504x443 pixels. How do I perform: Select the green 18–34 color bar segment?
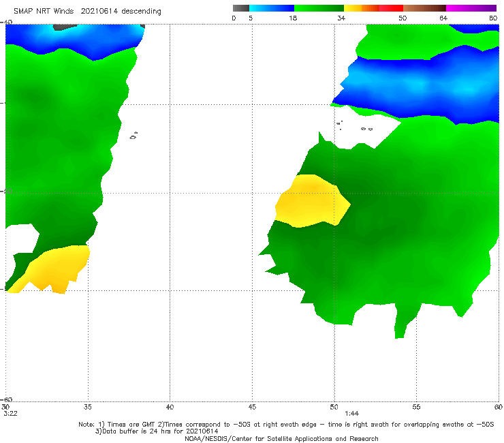(x=319, y=8)
